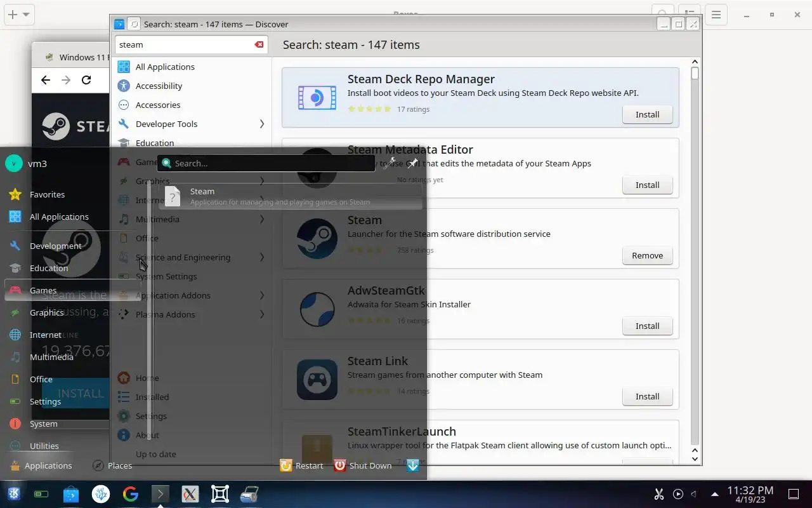
Task: Switch to Places tab in launcher
Action: pyautogui.click(x=112, y=465)
